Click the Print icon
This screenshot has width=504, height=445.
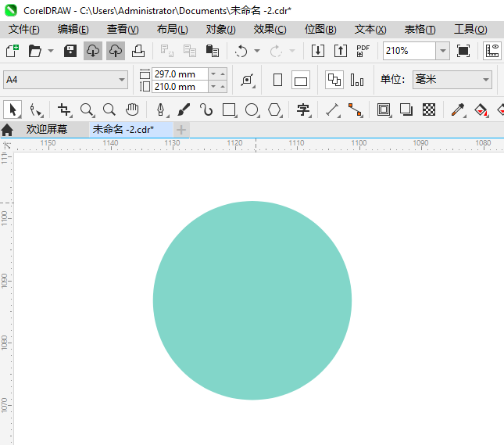click(x=138, y=51)
